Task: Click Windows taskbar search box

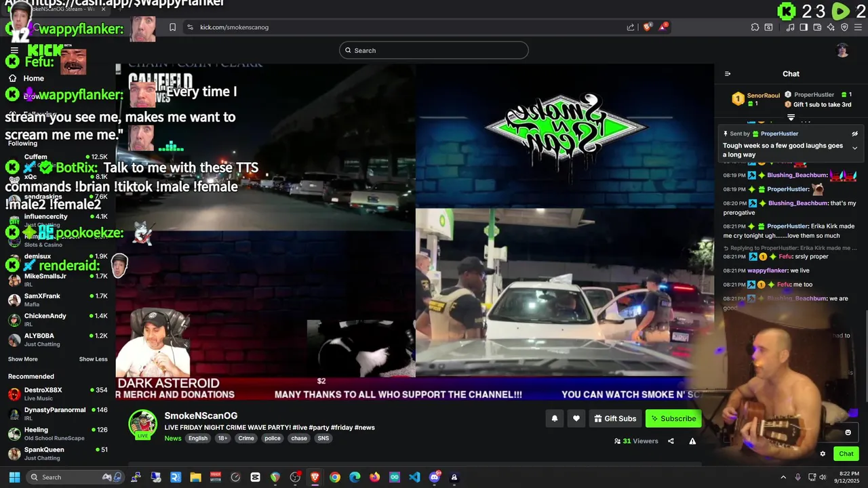Action: tap(75, 477)
